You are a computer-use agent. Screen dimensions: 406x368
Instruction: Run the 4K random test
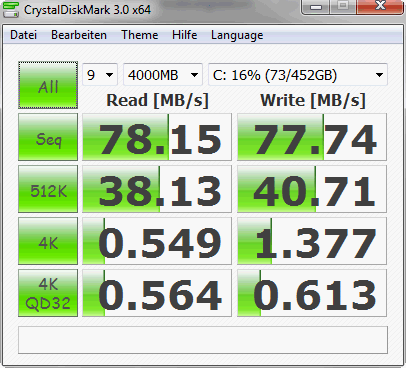pos(48,241)
